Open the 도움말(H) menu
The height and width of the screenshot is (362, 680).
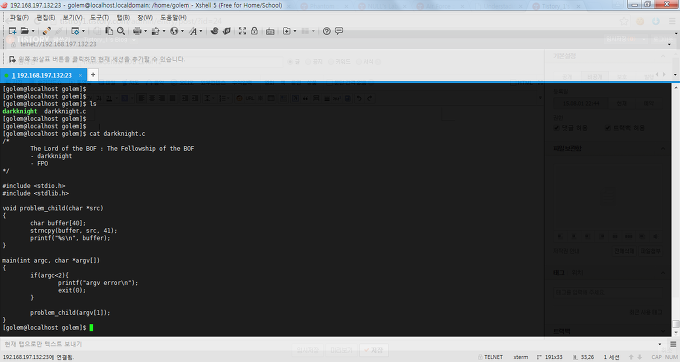173,18
